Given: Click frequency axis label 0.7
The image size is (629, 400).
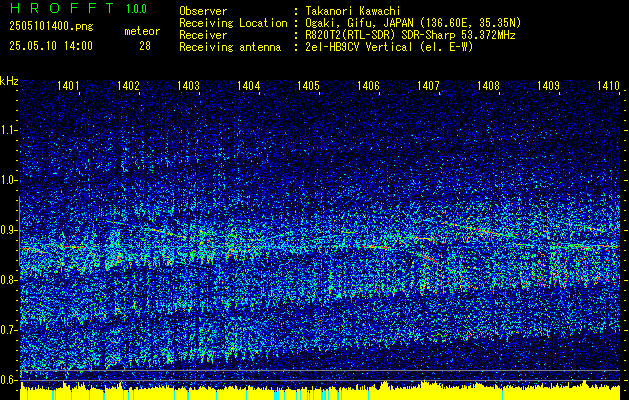Looking at the screenshot, I should 7,330.
